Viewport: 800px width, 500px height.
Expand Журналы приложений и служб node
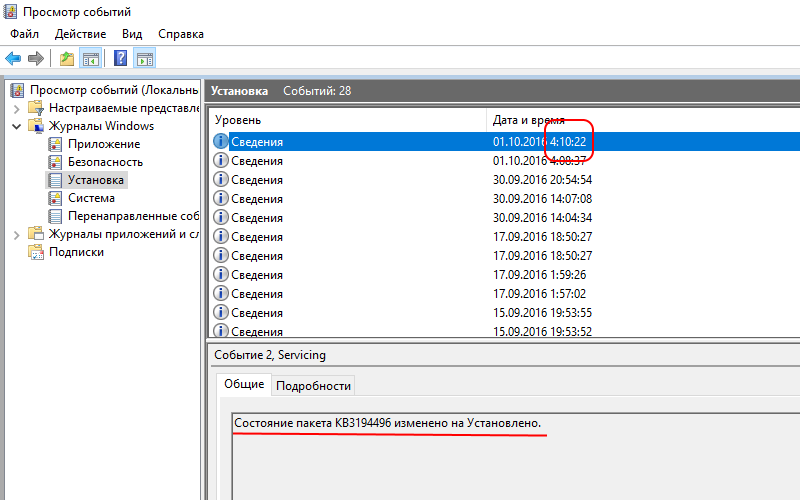click(17, 234)
